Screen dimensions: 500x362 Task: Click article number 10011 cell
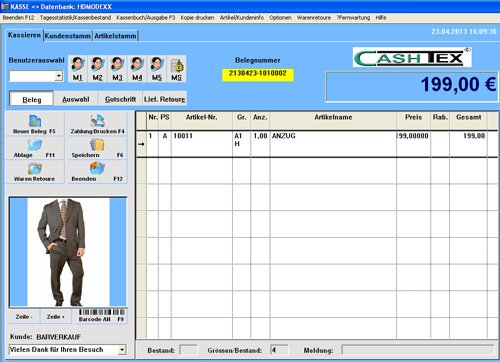202,144
